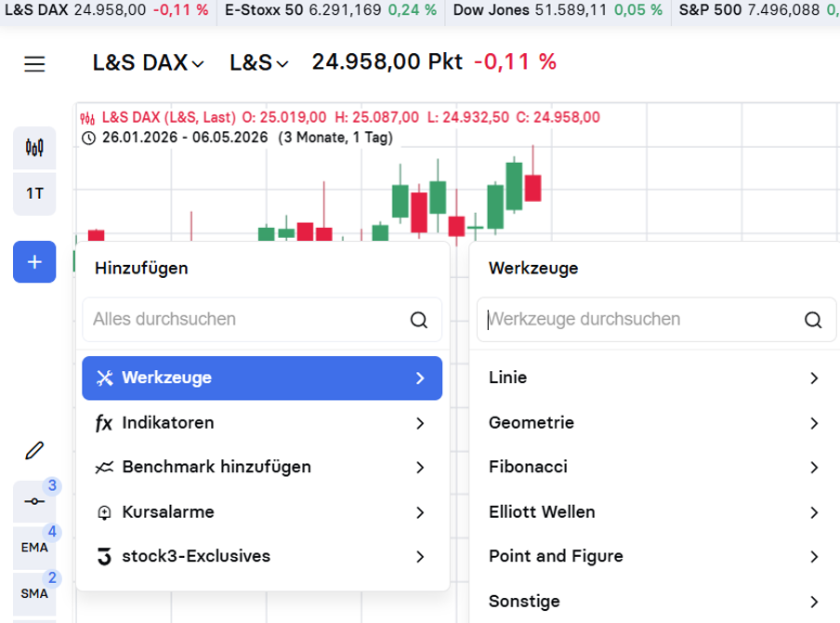
Task: Click the last red candlestick on chart
Action: (532, 188)
